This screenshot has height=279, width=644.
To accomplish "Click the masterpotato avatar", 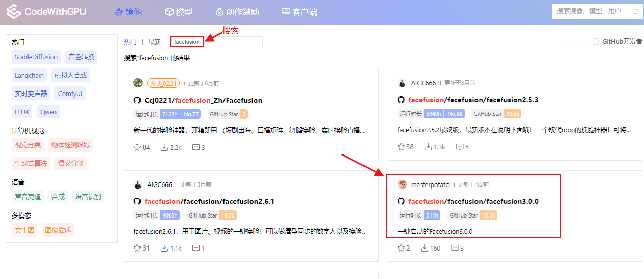I will point(402,184).
